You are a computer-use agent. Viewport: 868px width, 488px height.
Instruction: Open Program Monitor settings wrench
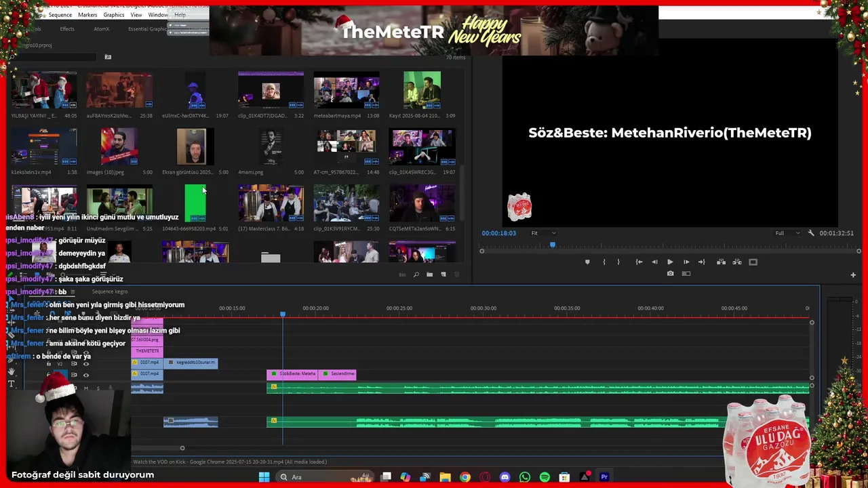[x=811, y=233]
